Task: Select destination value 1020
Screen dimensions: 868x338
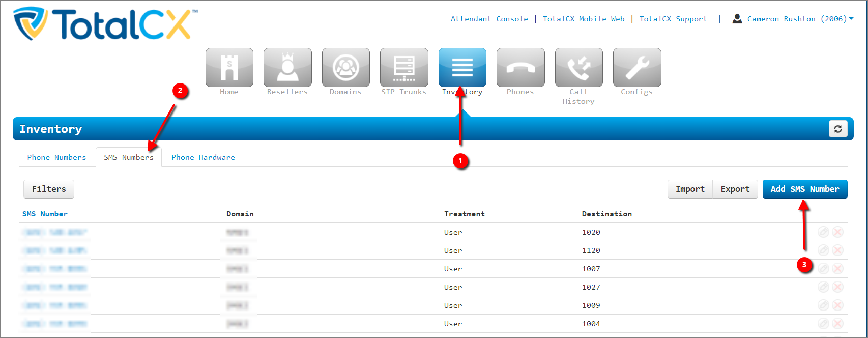Action: click(591, 232)
